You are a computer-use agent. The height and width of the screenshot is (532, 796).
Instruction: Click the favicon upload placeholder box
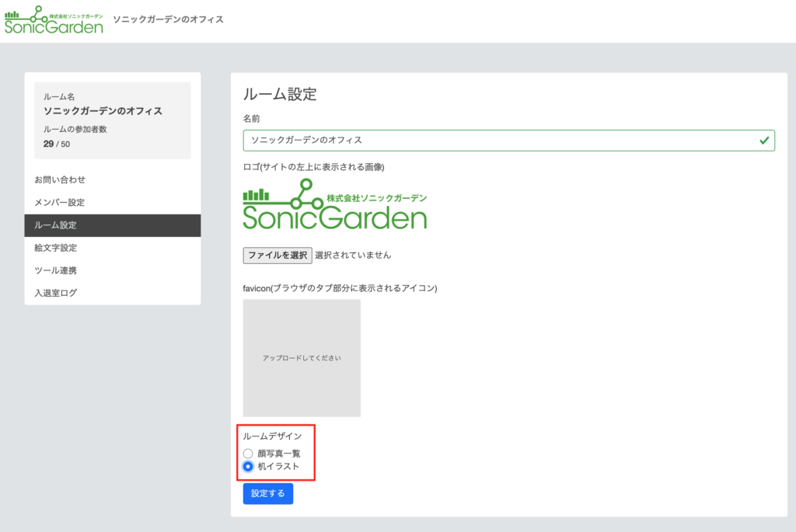click(302, 358)
